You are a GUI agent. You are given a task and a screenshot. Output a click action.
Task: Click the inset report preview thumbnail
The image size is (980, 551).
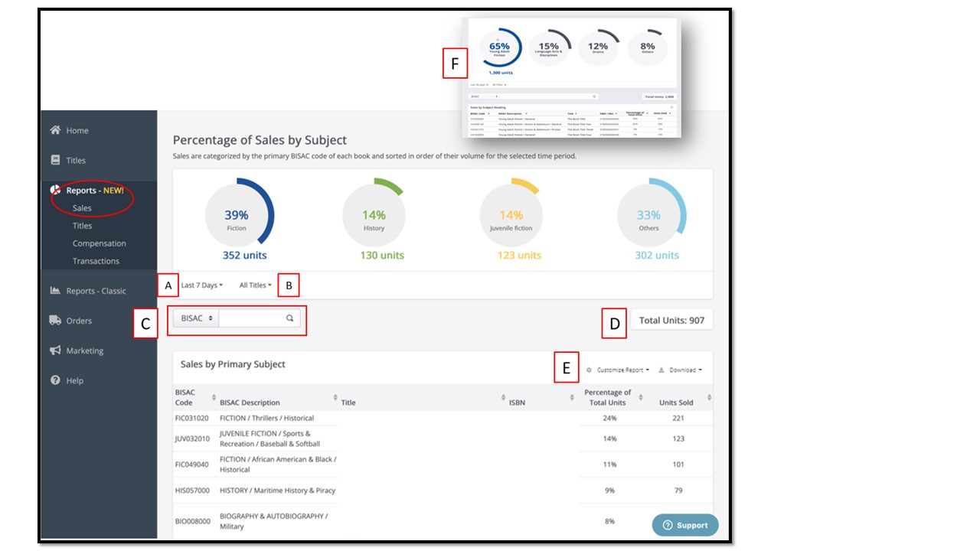tap(571, 77)
